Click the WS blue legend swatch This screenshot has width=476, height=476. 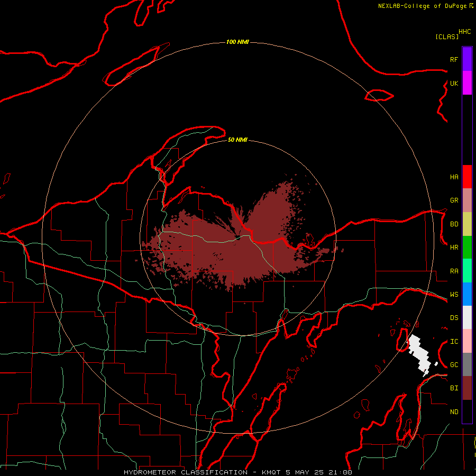click(x=467, y=294)
